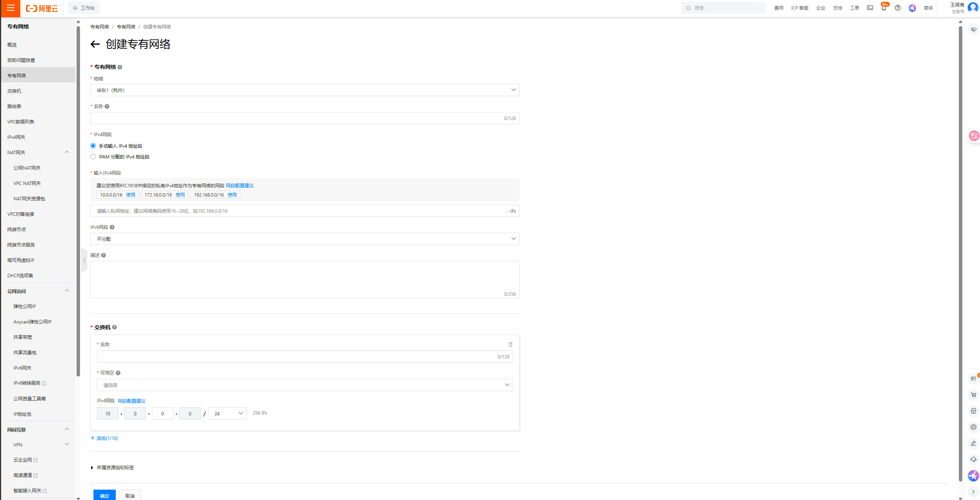
Task: Click the back arrow beside the page title
Action: point(95,44)
